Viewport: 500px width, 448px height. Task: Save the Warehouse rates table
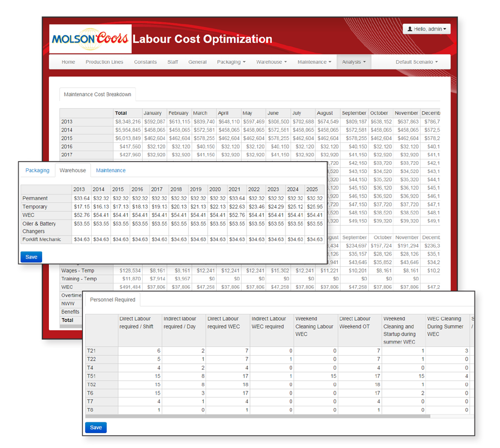click(x=31, y=257)
